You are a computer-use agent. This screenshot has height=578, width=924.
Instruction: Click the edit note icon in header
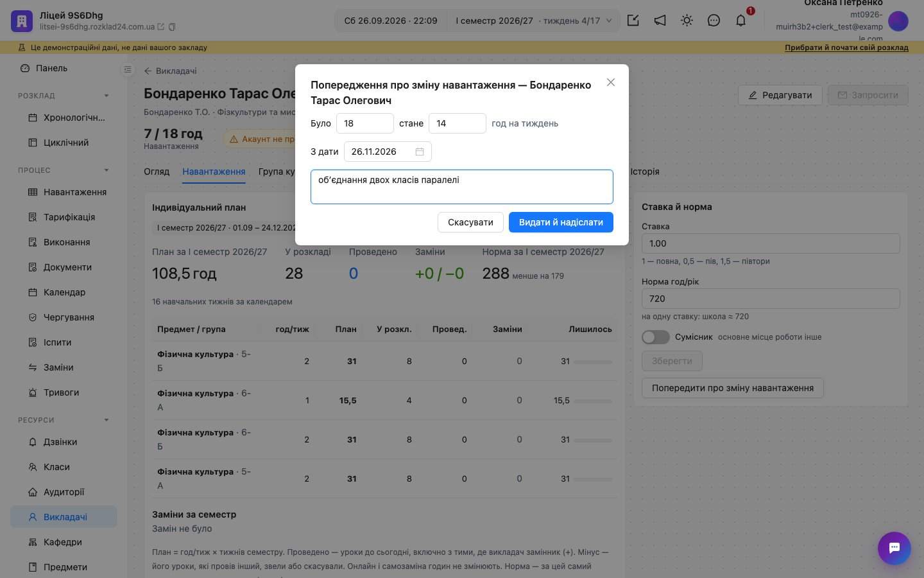click(633, 21)
